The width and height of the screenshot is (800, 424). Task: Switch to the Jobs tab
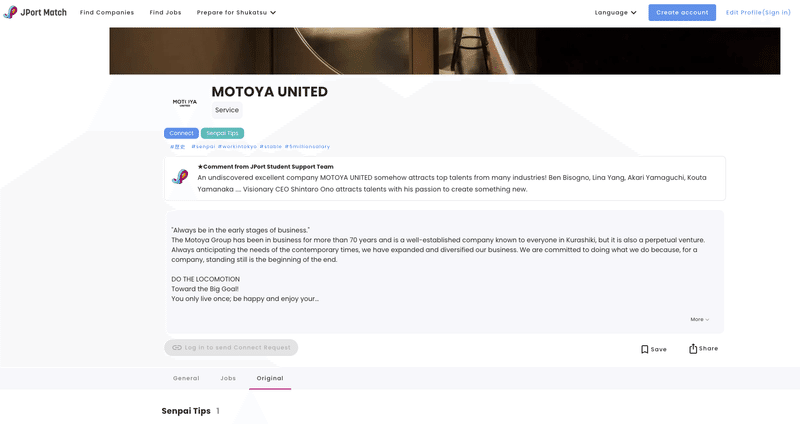click(228, 378)
